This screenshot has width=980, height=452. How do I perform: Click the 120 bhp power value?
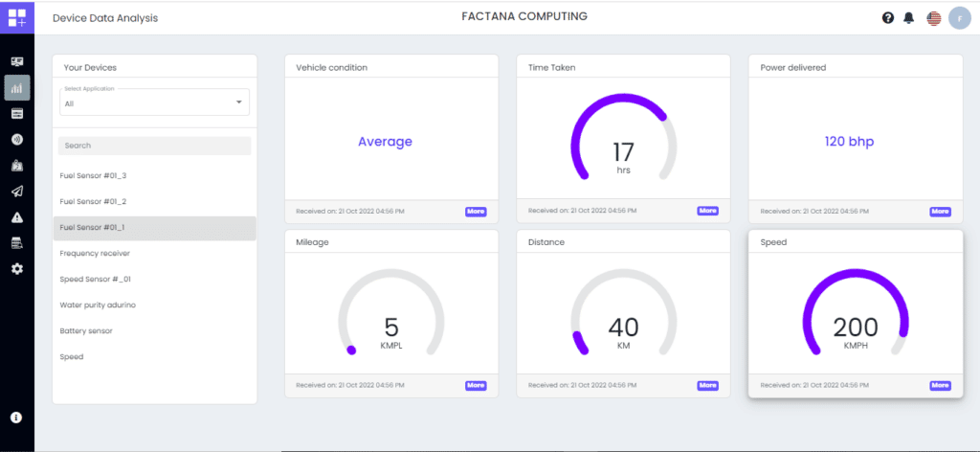[x=850, y=142]
